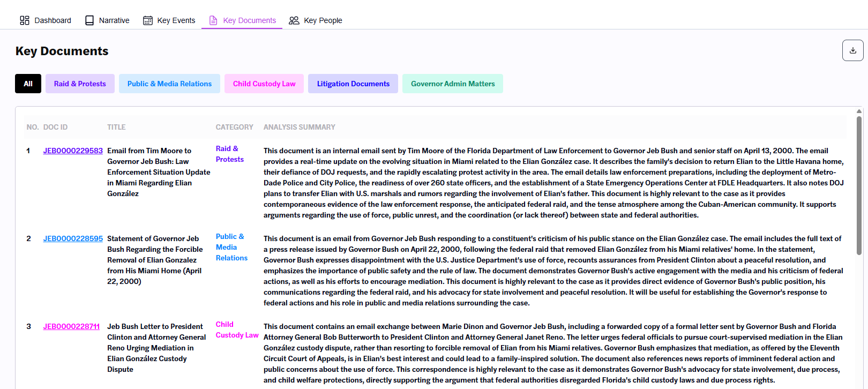The width and height of the screenshot is (868, 389).
Task: Click the Narrative book icon
Action: [x=89, y=20]
